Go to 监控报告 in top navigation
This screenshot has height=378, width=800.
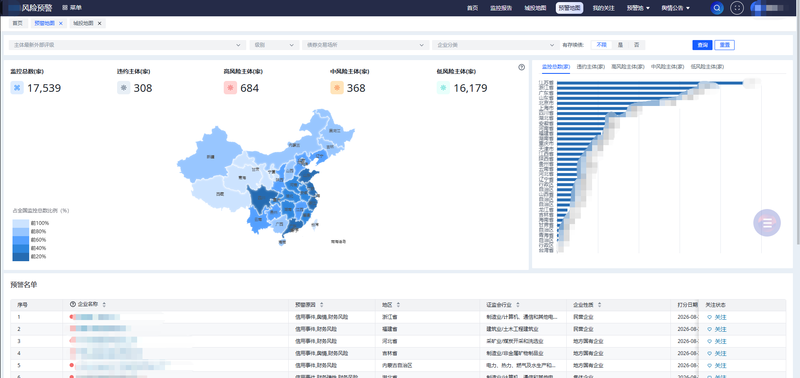point(501,8)
